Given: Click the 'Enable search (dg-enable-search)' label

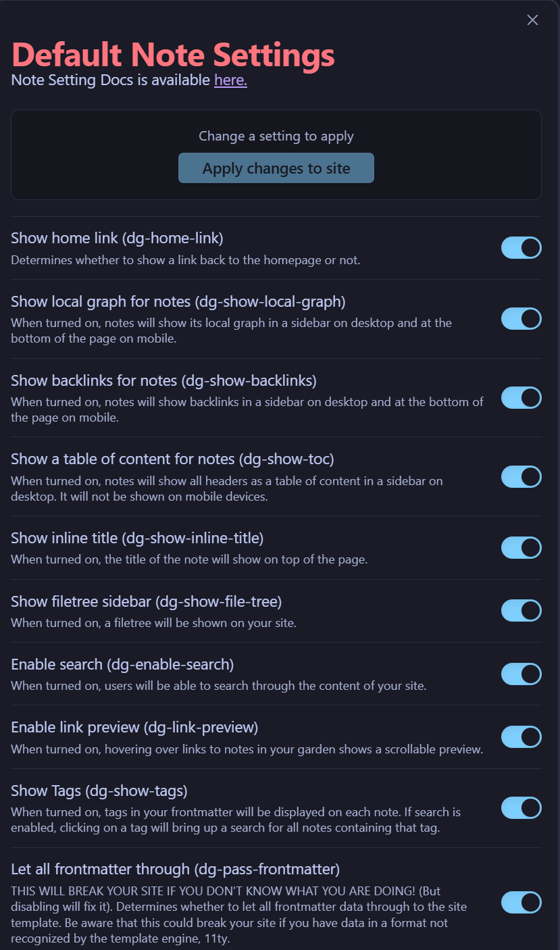Looking at the screenshot, I should pyautogui.click(x=122, y=664).
